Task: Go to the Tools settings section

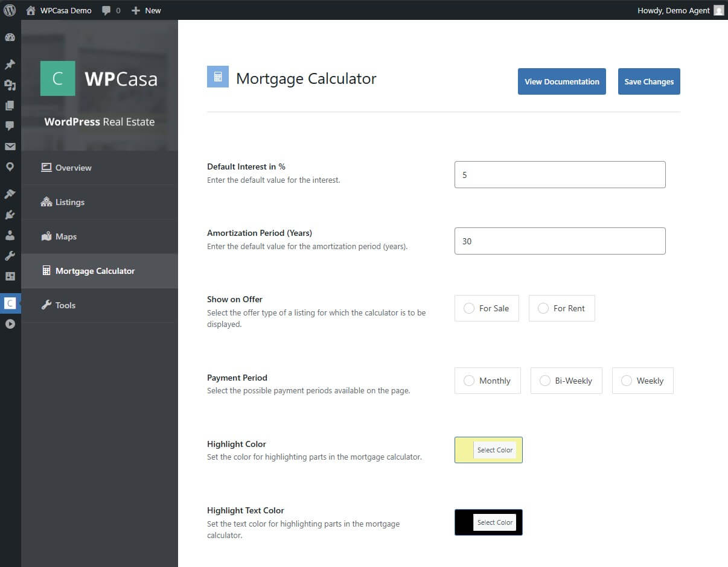Action: pos(65,305)
